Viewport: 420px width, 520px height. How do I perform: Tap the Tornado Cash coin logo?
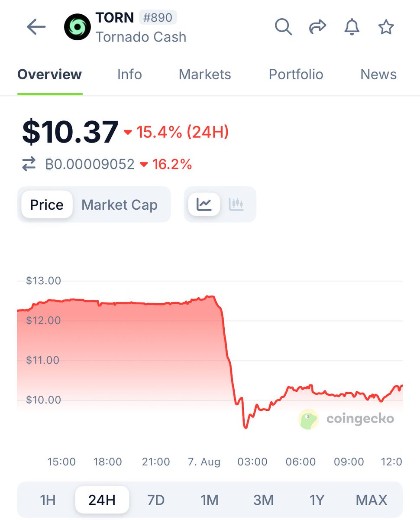(x=77, y=27)
